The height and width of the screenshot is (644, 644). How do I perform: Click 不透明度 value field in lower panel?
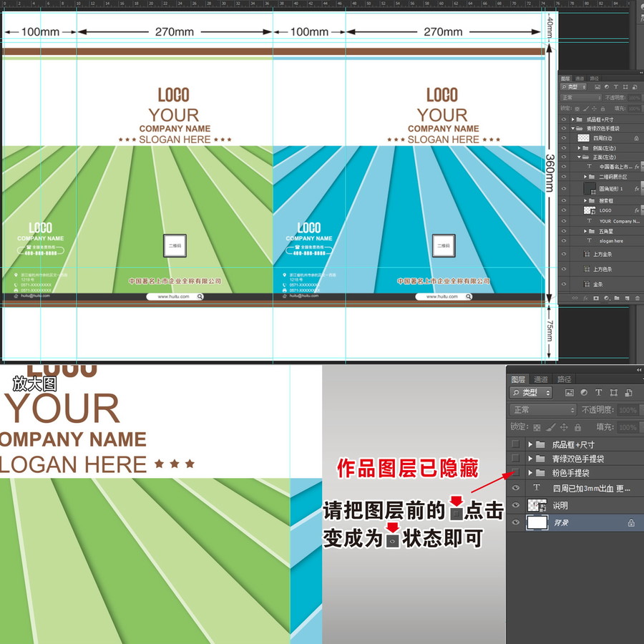628,410
